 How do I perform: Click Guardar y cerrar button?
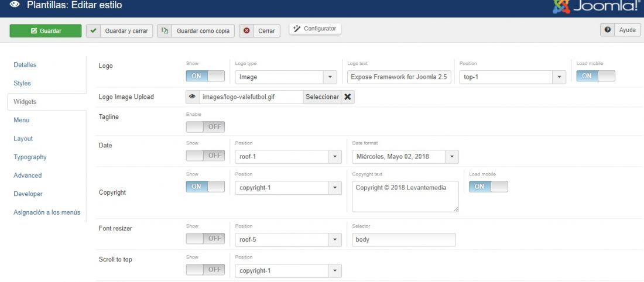pyautogui.click(x=119, y=31)
